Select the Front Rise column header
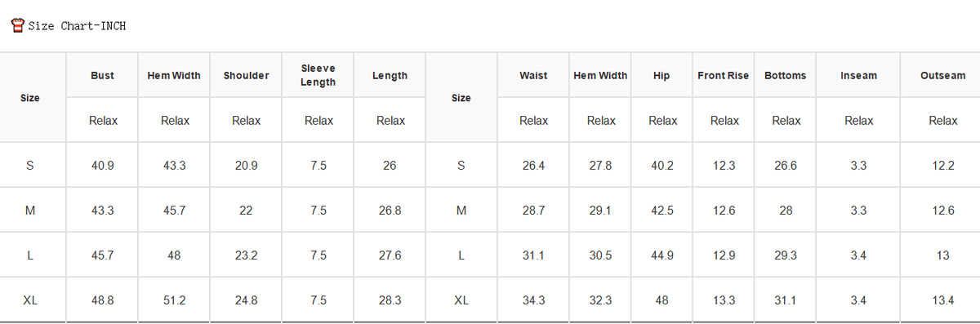Screen dimensions: 980x324 pos(724,75)
